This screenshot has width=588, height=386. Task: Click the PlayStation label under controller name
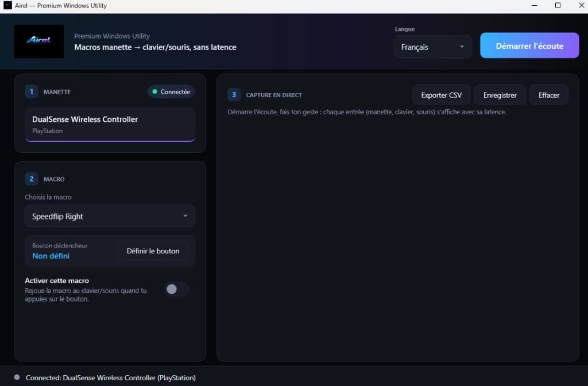(x=47, y=131)
